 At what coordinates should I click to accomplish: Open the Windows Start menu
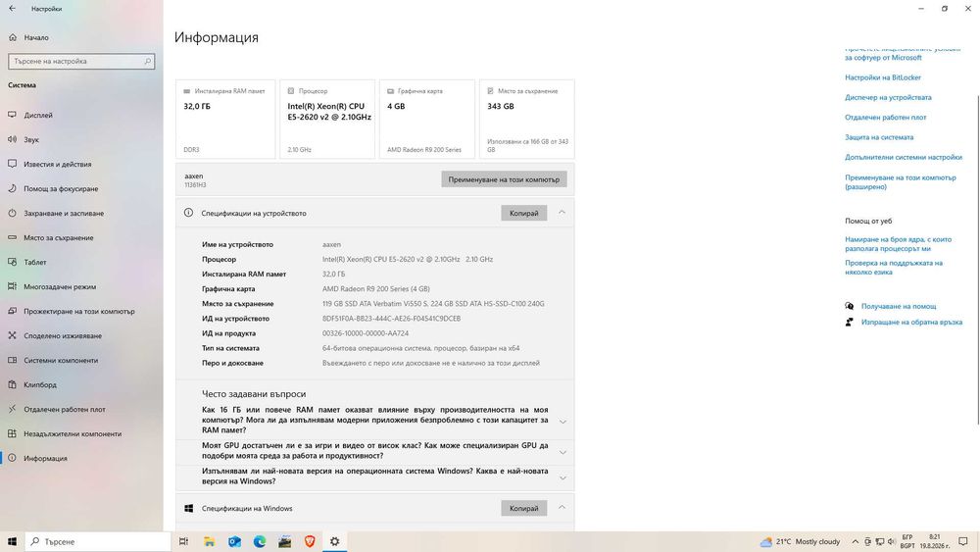click(x=12, y=541)
